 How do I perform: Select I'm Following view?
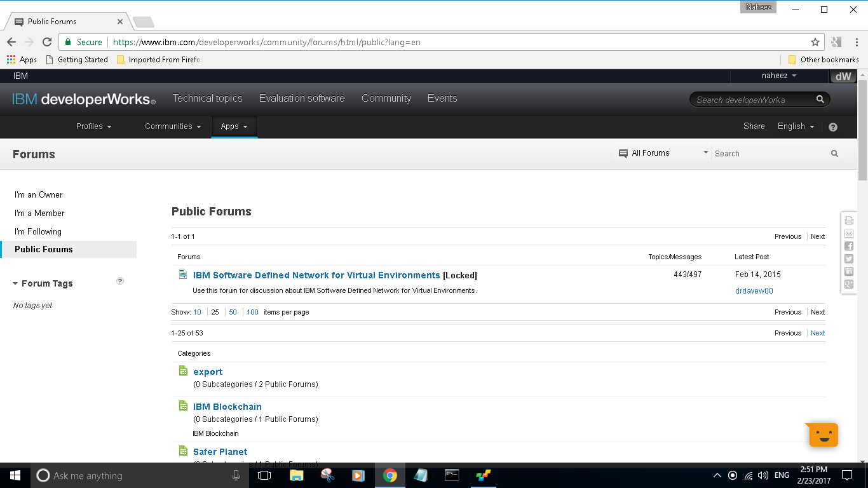point(38,232)
